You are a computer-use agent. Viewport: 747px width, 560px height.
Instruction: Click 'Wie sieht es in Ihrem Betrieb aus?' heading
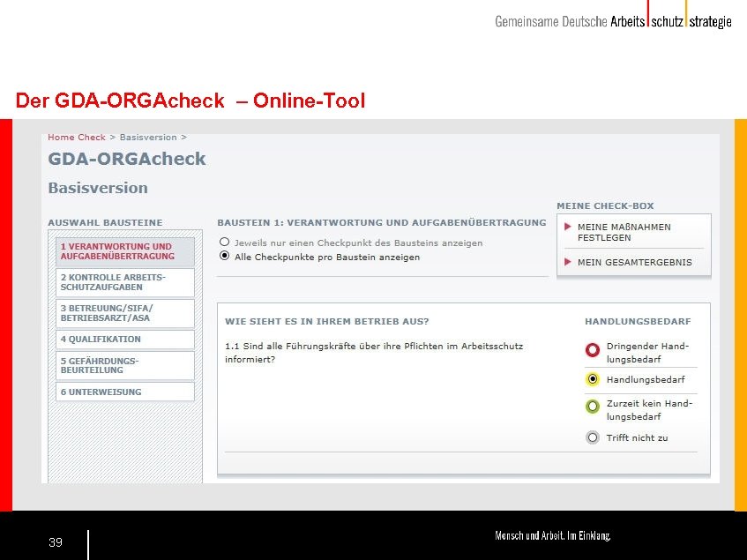327,321
